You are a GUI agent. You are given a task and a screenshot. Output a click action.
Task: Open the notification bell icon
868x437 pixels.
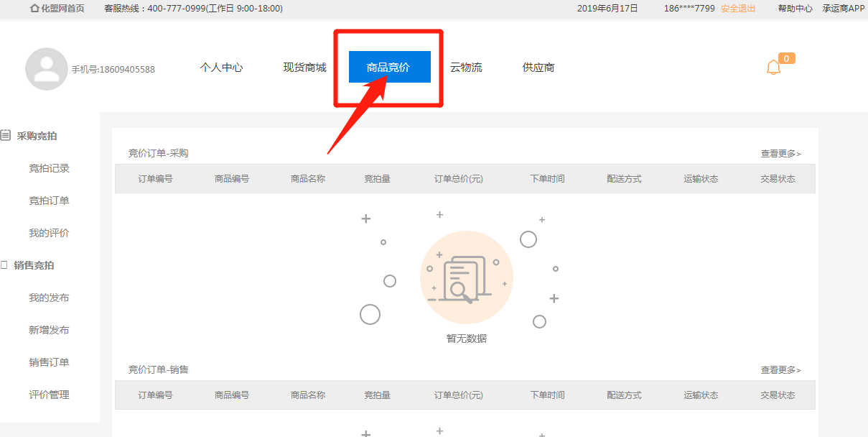[x=773, y=68]
